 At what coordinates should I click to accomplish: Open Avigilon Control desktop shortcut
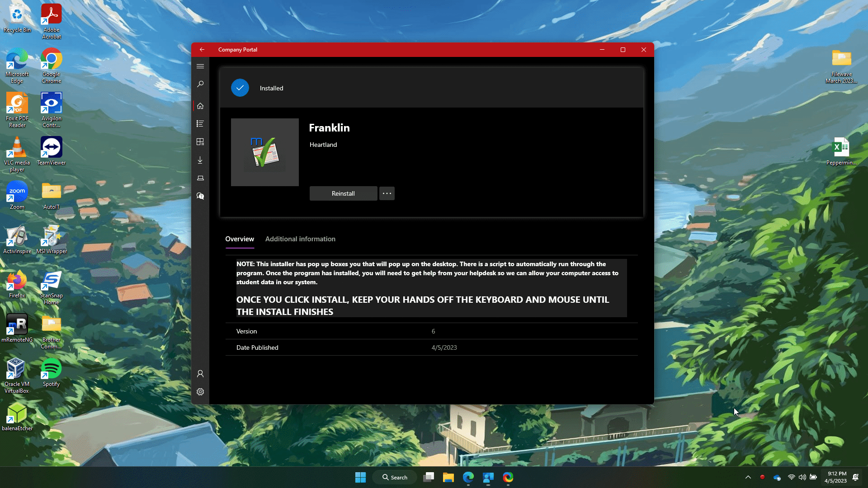click(52, 110)
